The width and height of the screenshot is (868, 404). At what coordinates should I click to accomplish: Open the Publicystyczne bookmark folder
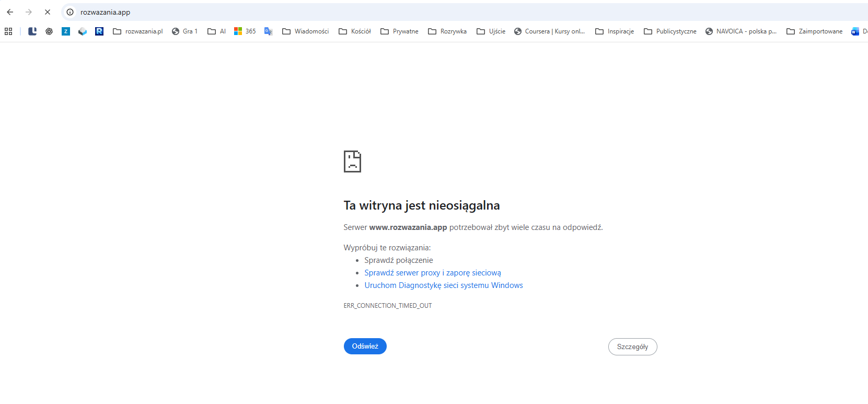point(670,31)
